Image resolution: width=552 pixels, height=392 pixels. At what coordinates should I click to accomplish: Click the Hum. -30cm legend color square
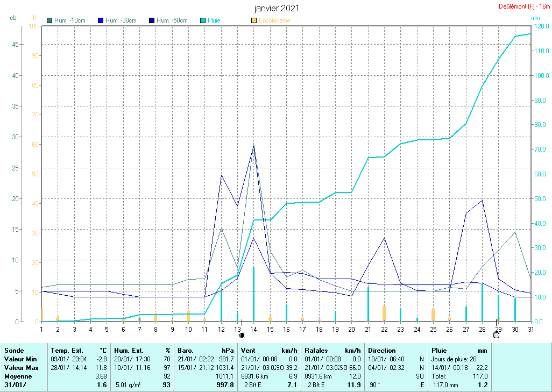101,20
